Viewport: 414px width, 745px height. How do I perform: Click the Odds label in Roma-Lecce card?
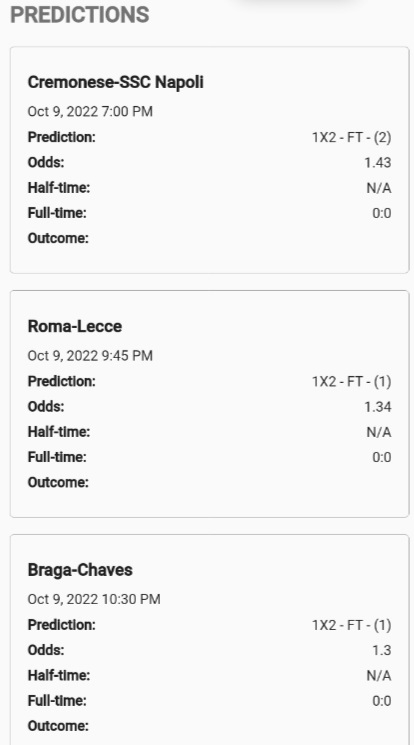point(46,407)
